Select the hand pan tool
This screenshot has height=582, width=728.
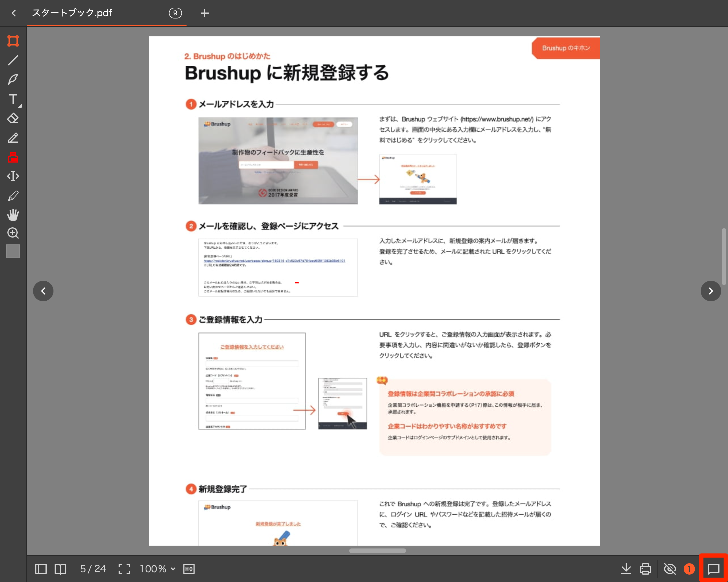pos(13,215)
